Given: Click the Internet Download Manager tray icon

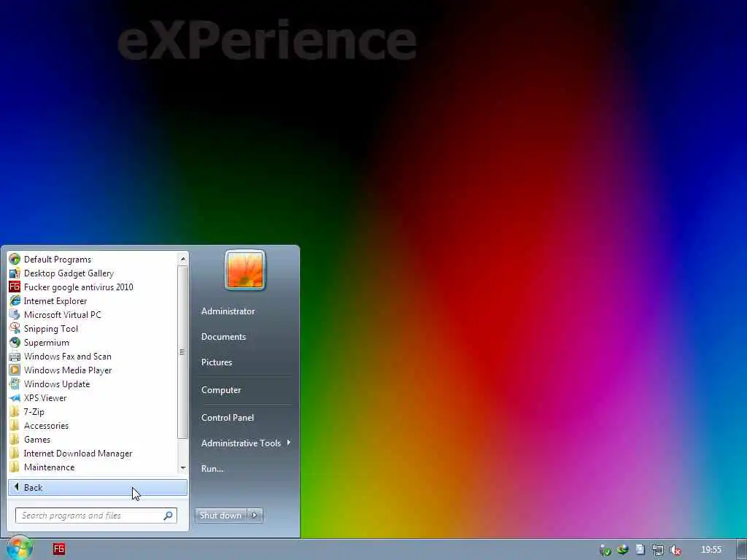Looking at the screenshot, I should pos(623,550).
